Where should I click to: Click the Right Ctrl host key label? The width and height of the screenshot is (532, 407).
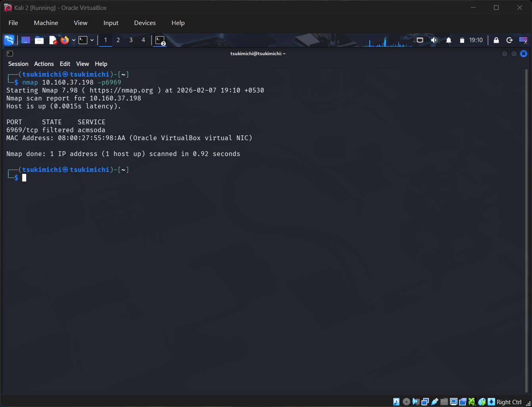pyautogui.click(x=509, y=402)
